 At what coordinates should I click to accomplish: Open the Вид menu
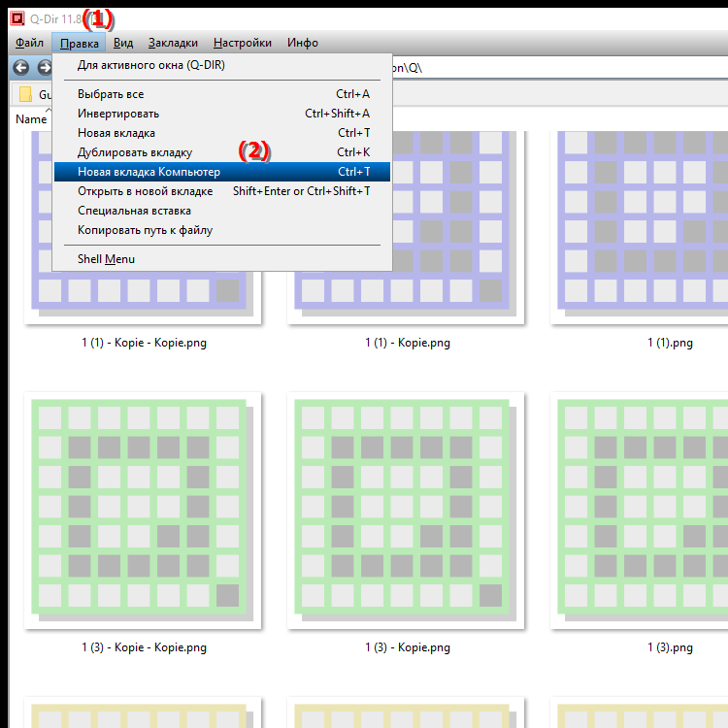[x=123, y=43]
